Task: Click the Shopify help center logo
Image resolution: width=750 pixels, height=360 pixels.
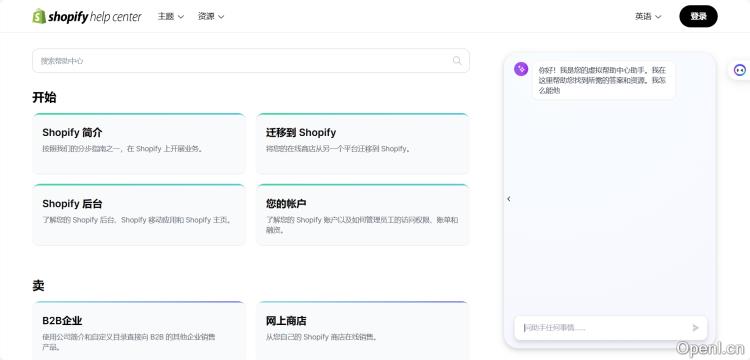Action: pos(87,16)
